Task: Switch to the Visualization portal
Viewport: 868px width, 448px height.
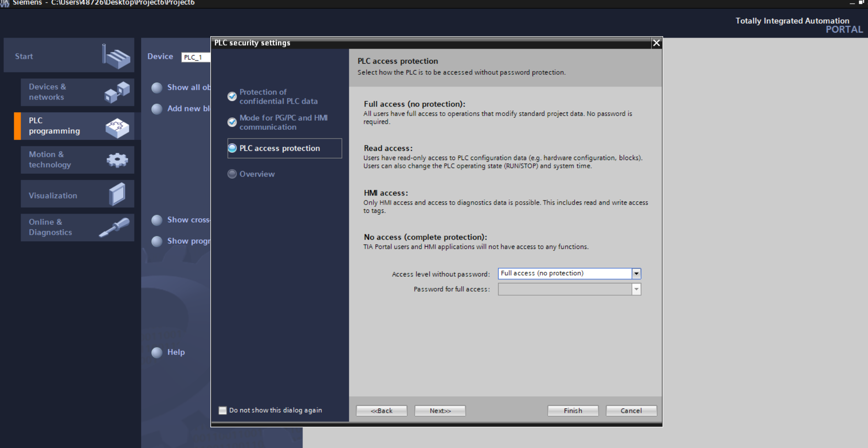Action: click(77, 194)
